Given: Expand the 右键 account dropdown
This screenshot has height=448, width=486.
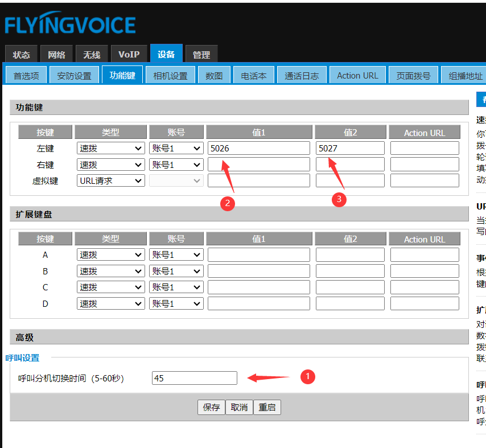Looking at the screenshot, I should tap(176, 165).
